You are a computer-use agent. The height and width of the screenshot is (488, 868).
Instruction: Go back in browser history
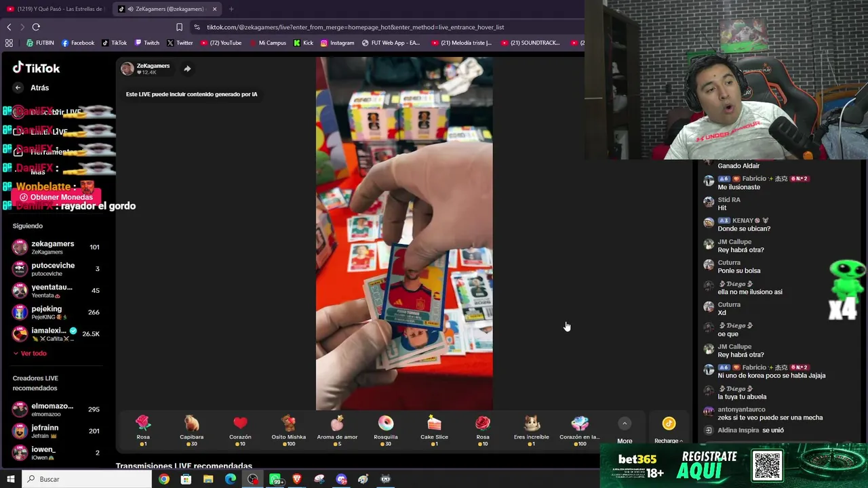coord(9,27)
